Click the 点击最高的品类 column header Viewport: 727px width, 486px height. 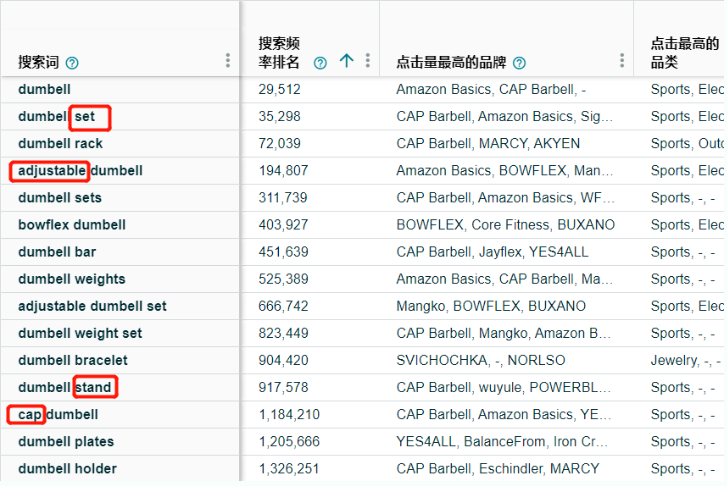coord(684,52)
